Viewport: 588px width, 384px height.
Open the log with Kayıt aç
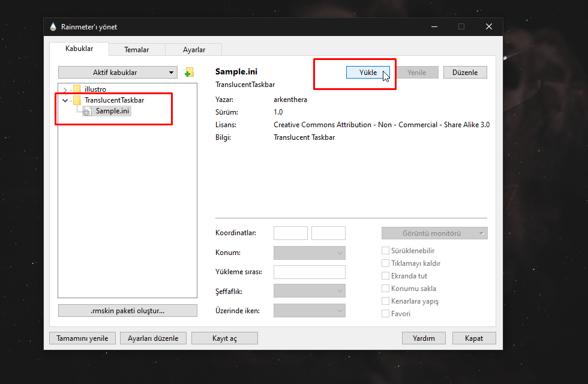click(224, 338)
